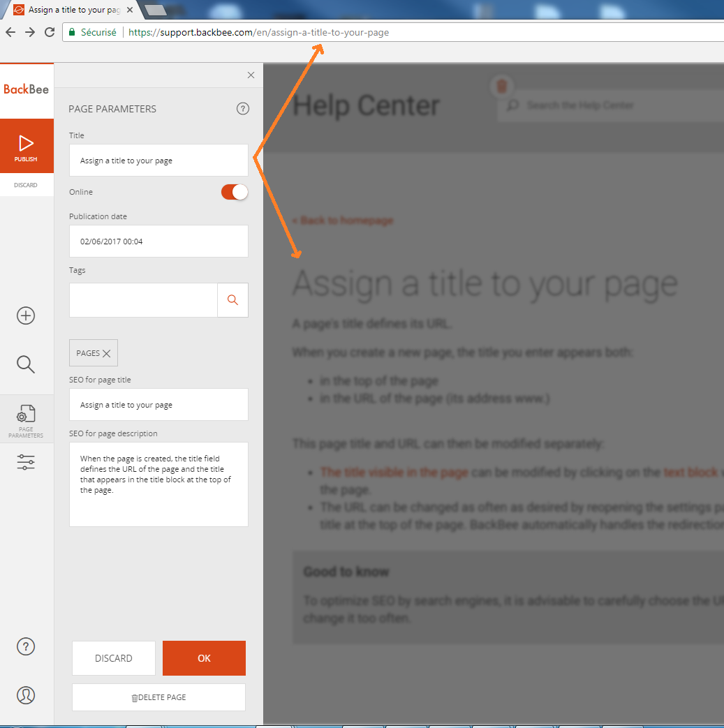This screenshot has height=728, width=724.
Task: Click Discard under the Publish button
Action: point(26,185)
